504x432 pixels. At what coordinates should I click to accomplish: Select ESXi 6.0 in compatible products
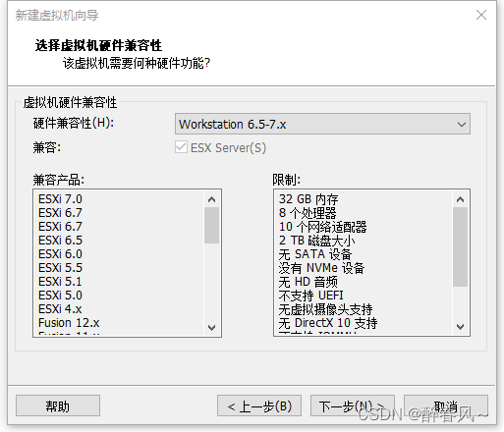click(x=60, y=254)
